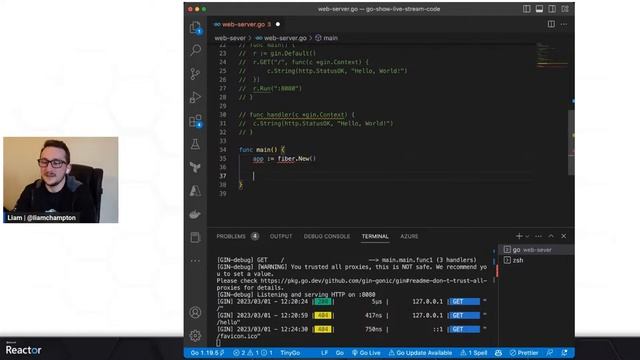
Task: Click the Reactor logo
Action: [23, 349]
